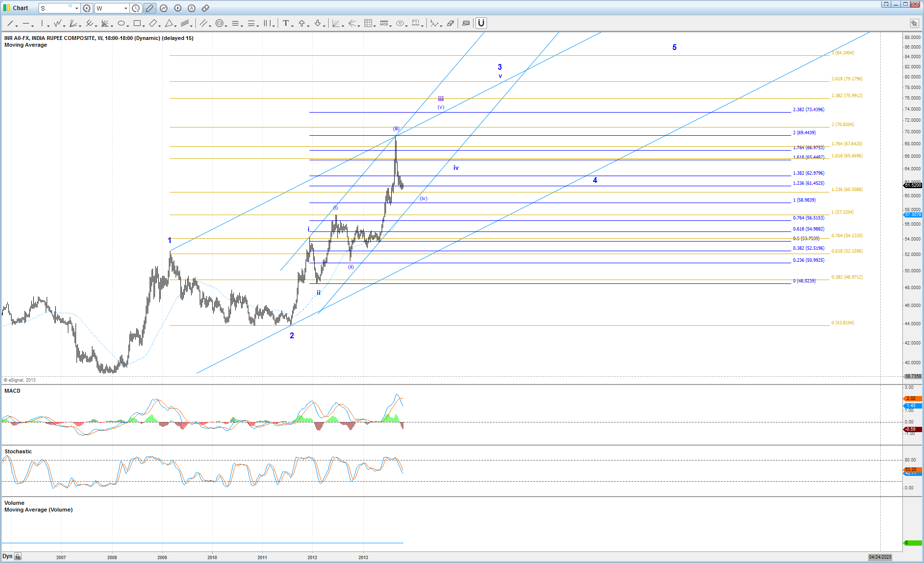Select the PTI tool

click(x=416, y=23)
